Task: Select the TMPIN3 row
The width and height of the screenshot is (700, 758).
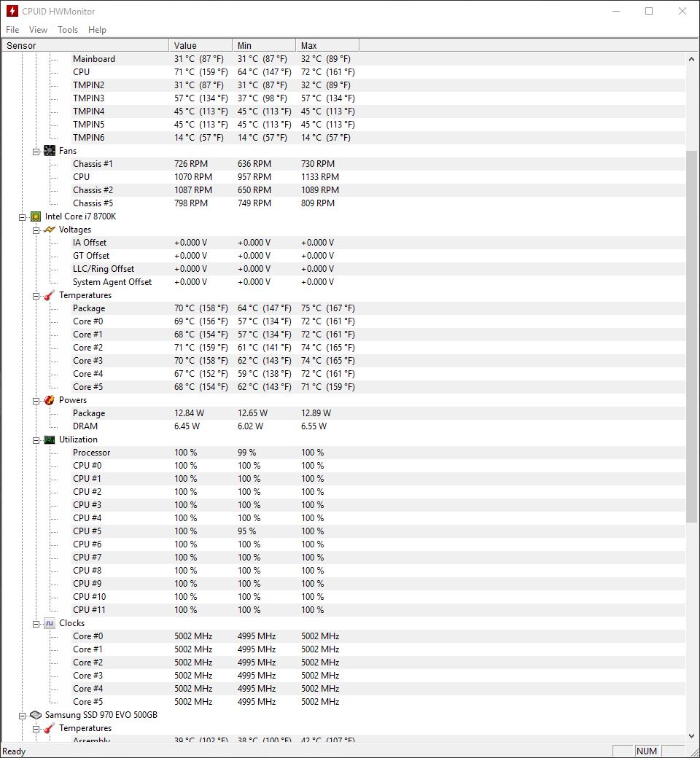Action: click(378, 98)
